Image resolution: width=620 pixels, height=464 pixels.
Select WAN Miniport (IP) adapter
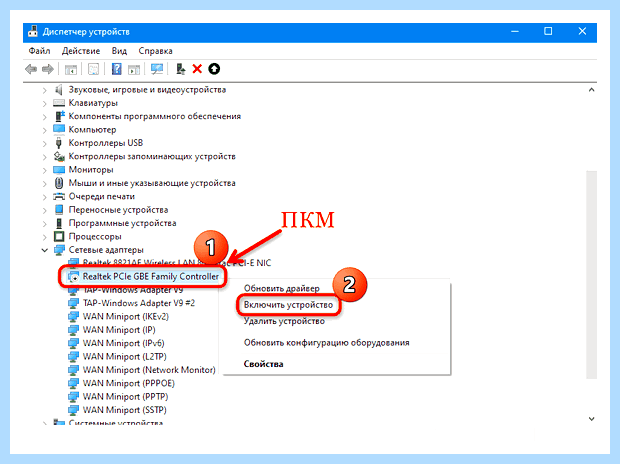[x=119, y=330]
